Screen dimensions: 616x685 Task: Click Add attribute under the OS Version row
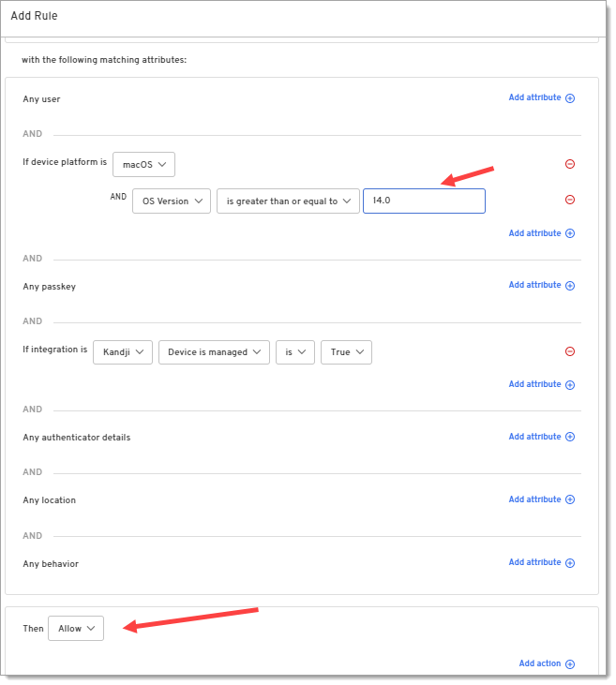[534, 233]
